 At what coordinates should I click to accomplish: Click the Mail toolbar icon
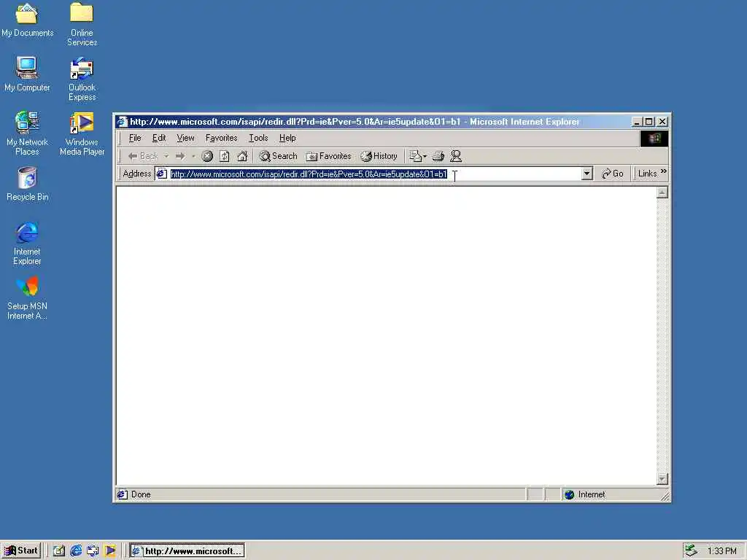coord(418,156)
